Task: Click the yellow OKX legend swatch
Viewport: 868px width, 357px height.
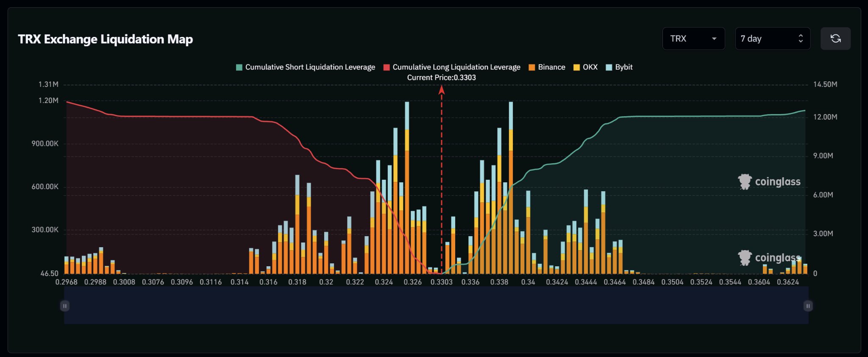Action: (576, 67)
